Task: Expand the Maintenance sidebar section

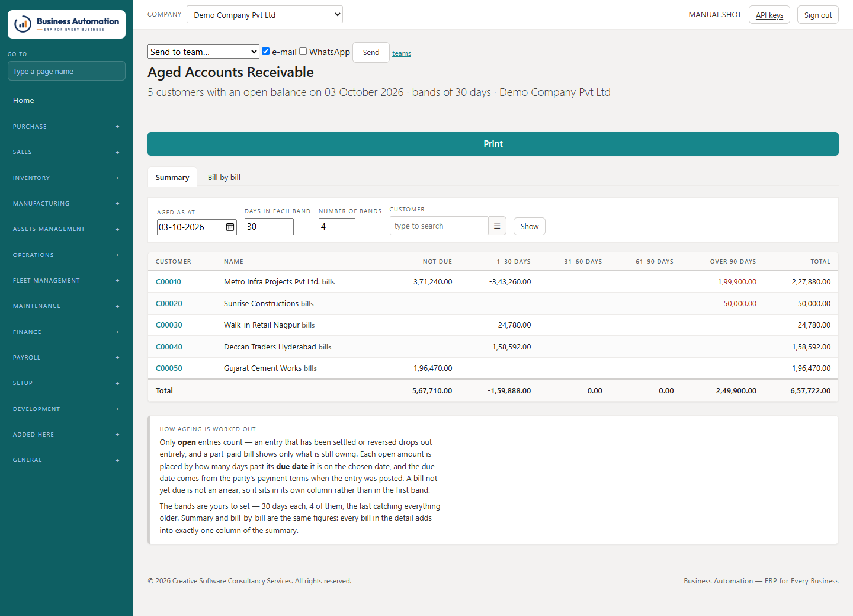Action: pyautogui.click(x=66, y=306)
